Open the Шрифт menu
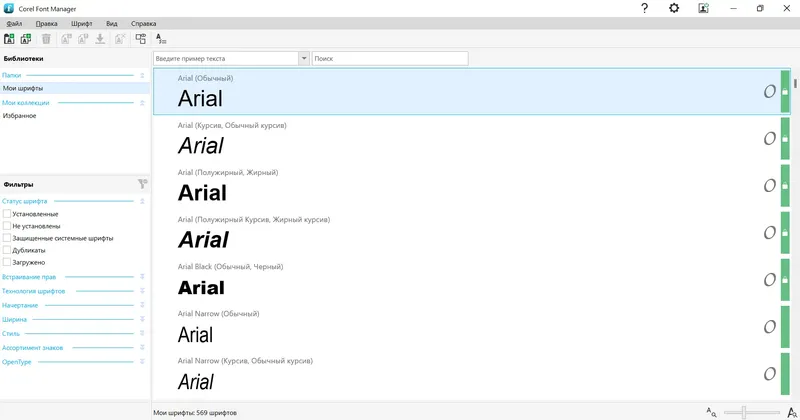This screenshot has width=800, height=420. (x=82, y=23)
